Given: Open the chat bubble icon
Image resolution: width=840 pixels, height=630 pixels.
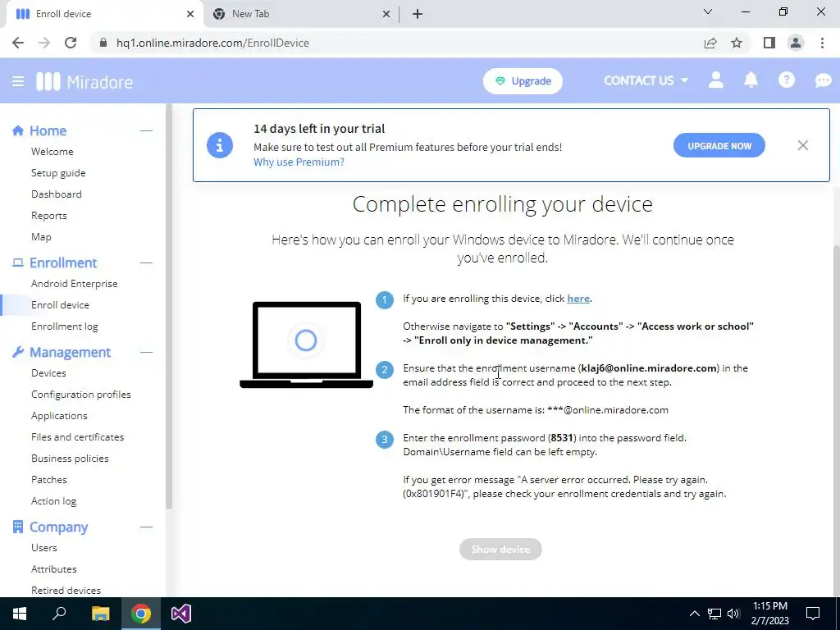Looking at the screenshot, I should point(823,81).
